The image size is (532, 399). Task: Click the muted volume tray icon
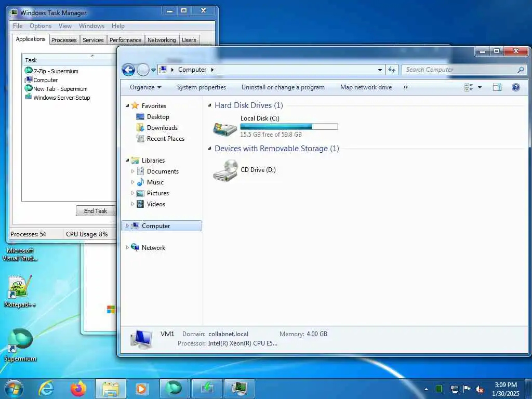pos(480,389)
